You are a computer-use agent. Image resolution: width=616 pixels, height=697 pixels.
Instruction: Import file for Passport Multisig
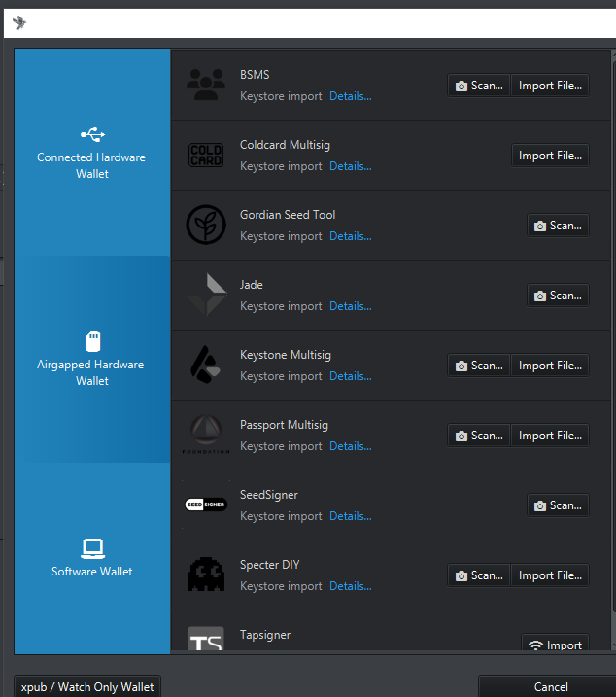point(550,436)
